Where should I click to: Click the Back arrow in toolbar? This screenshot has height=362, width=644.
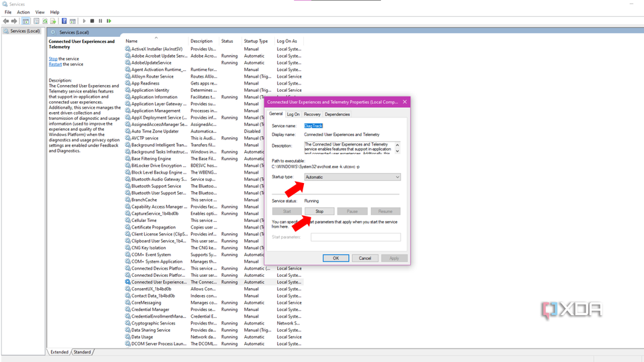click(x=6, y=21)
